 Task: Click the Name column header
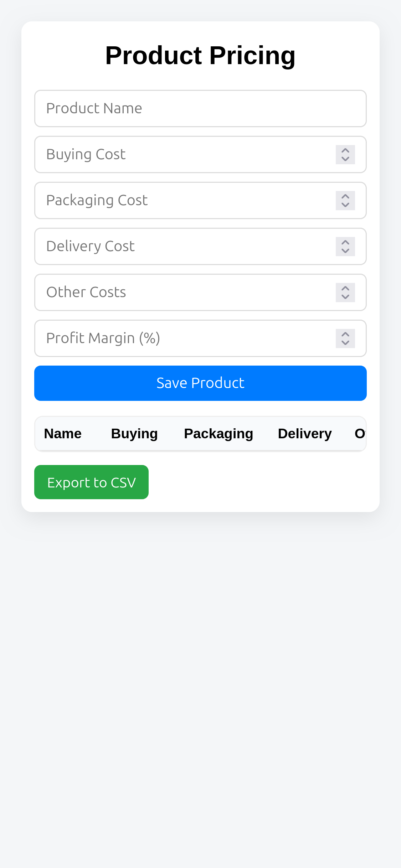63,434
